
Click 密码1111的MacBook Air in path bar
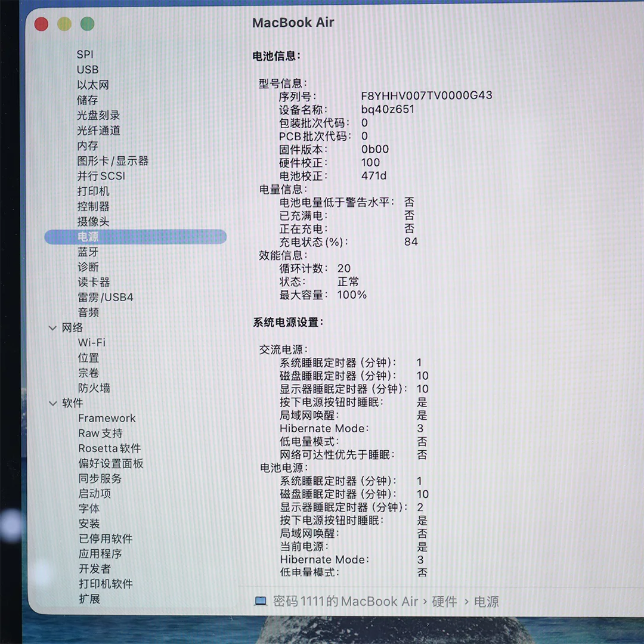tap(345, 602)
